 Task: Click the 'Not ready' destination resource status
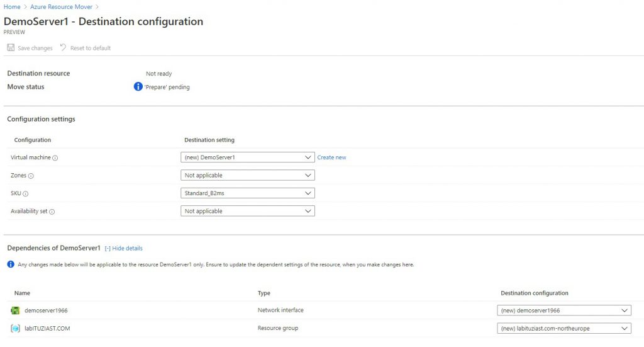(x=158, y=74)
